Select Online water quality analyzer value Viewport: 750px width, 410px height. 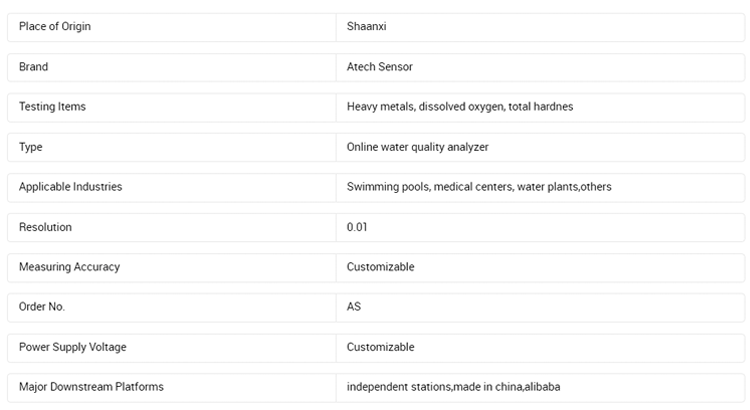click(x=418, y=147)
